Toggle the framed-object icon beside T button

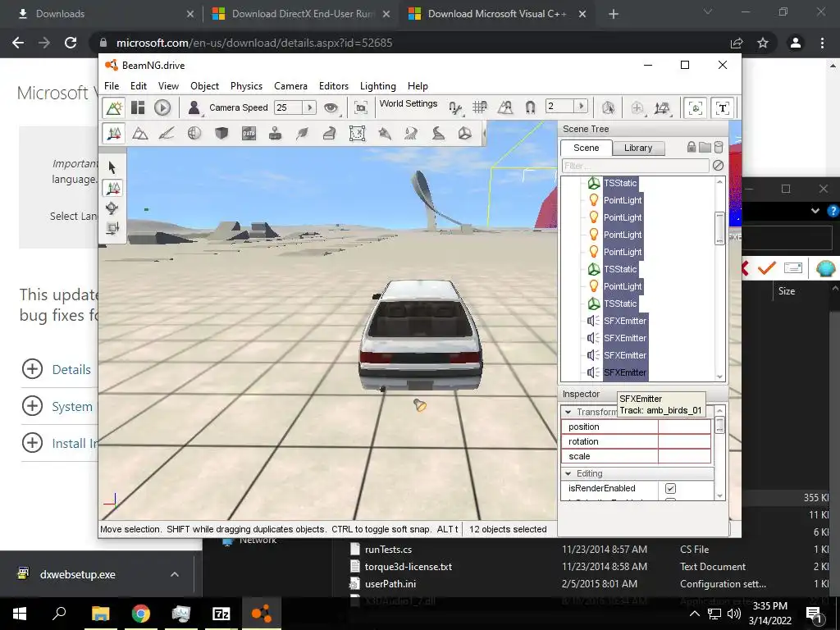tap(696, 108)
